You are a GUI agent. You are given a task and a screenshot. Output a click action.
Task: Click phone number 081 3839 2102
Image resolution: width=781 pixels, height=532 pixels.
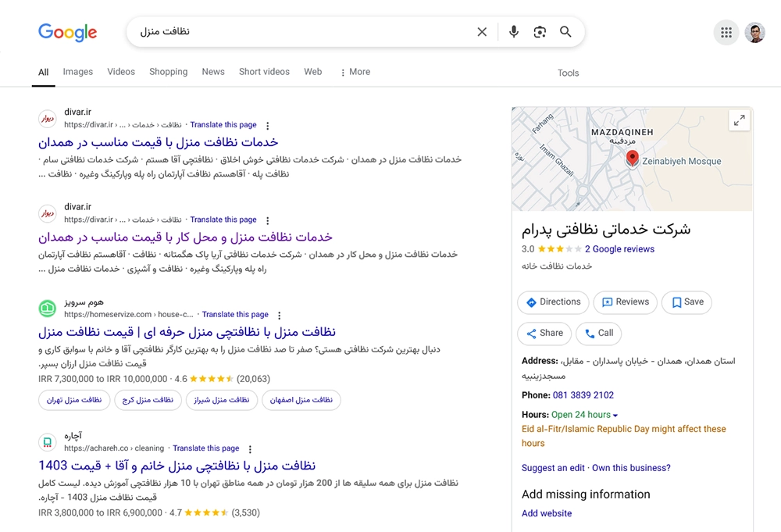point(583,395)
